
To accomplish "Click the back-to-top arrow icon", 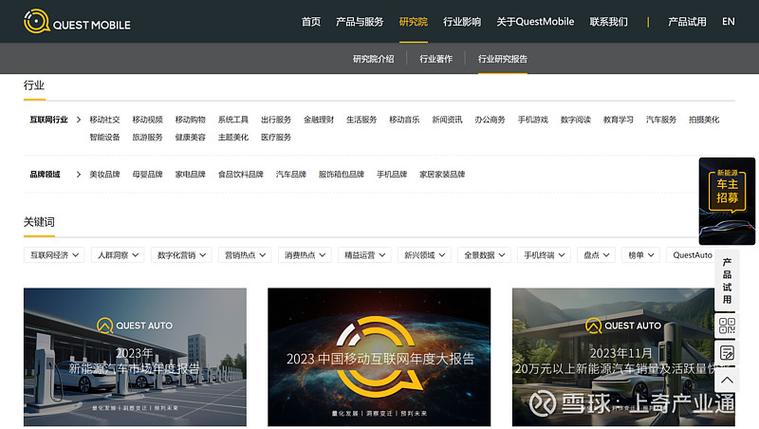I will tap(727, 380).
